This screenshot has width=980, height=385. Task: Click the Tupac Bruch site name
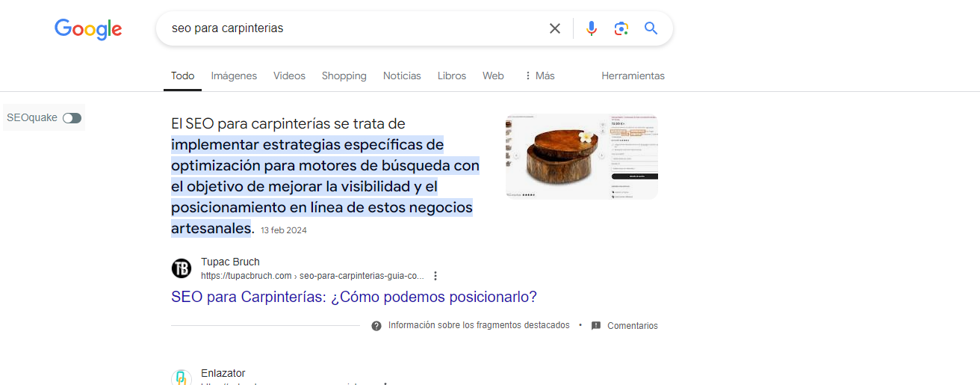tap(230, 262)
